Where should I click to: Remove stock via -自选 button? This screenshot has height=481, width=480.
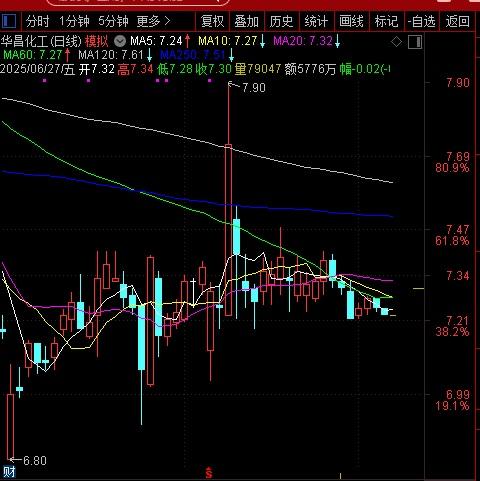click(x=422, y=21)
